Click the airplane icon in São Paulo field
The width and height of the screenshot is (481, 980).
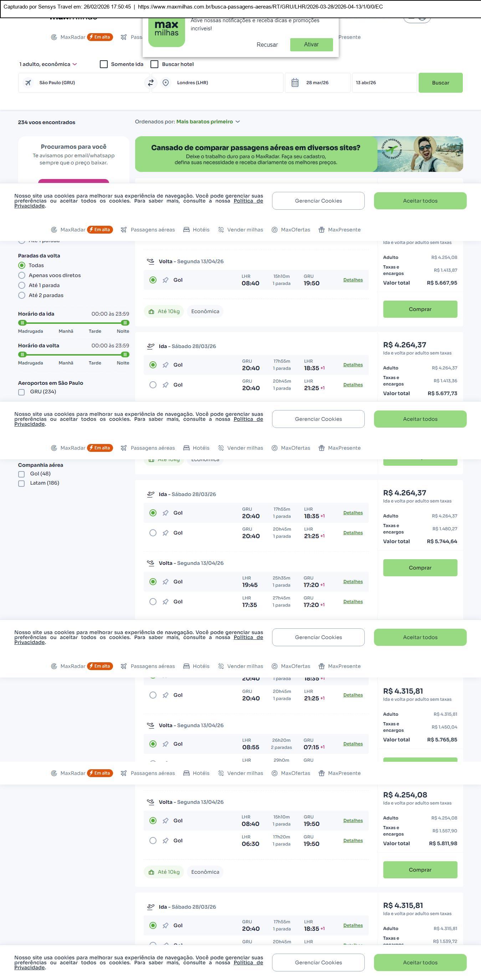coord(28,82)
